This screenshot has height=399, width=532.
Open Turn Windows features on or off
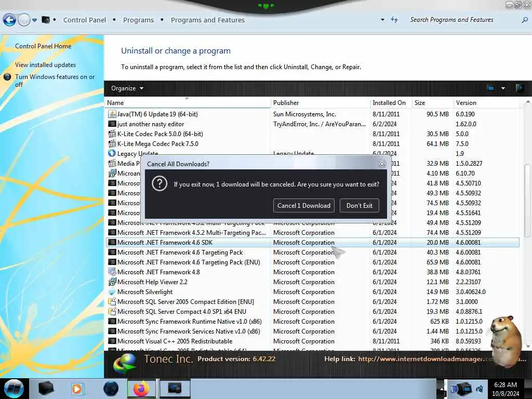click(55, 81)
